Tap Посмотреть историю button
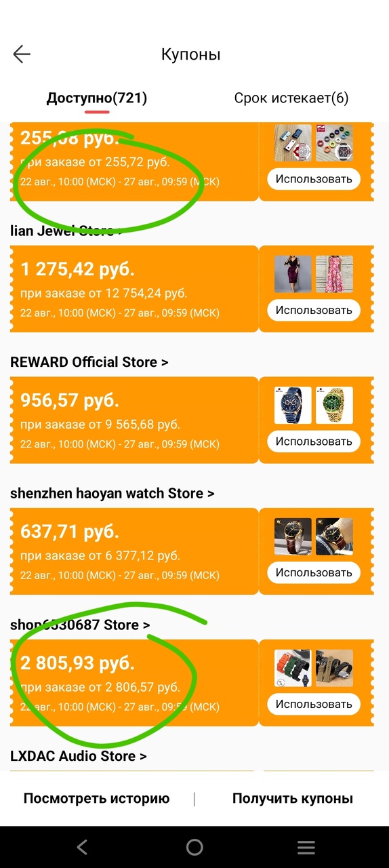Image resolution: width=389 pixels, height=868 pixels. tap(96, 799)
